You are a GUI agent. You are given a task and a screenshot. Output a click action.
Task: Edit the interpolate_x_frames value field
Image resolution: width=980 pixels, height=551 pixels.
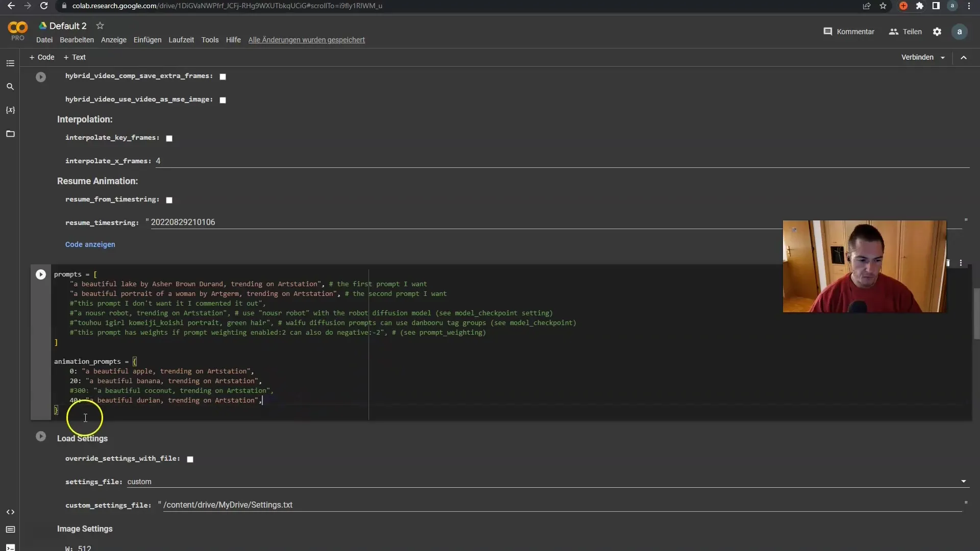(562, 161)
